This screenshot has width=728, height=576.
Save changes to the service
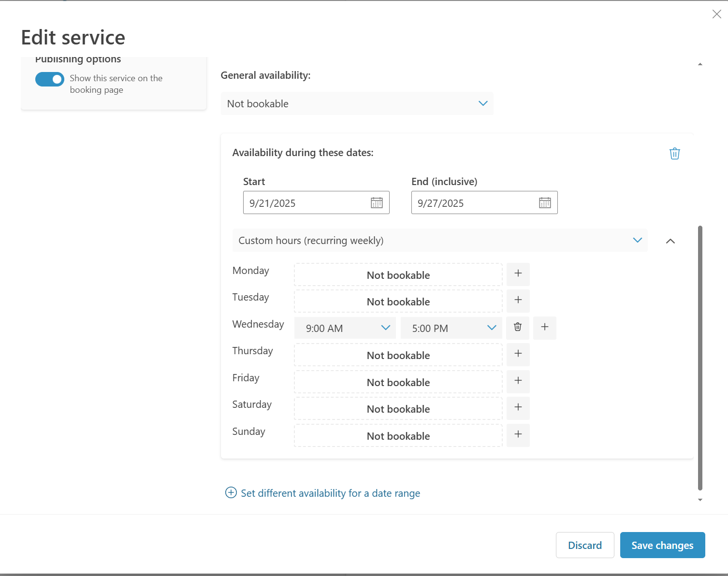[x=662, y=546]
